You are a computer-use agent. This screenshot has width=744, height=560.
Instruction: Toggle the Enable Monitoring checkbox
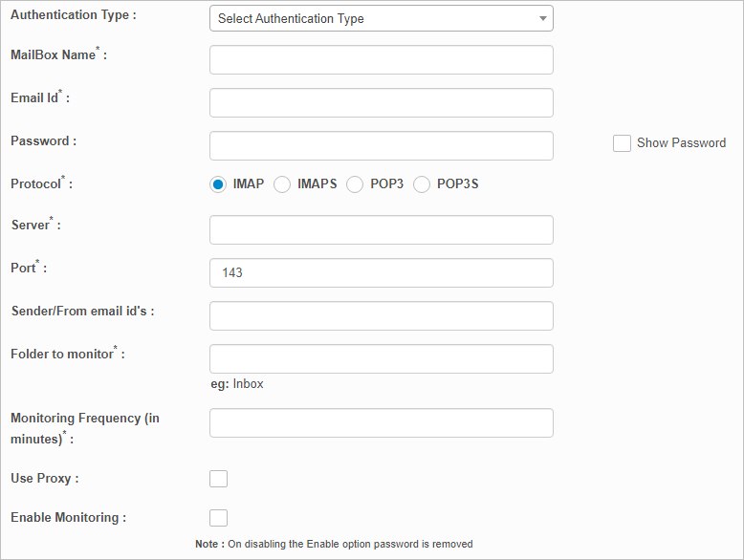[218, 518]
